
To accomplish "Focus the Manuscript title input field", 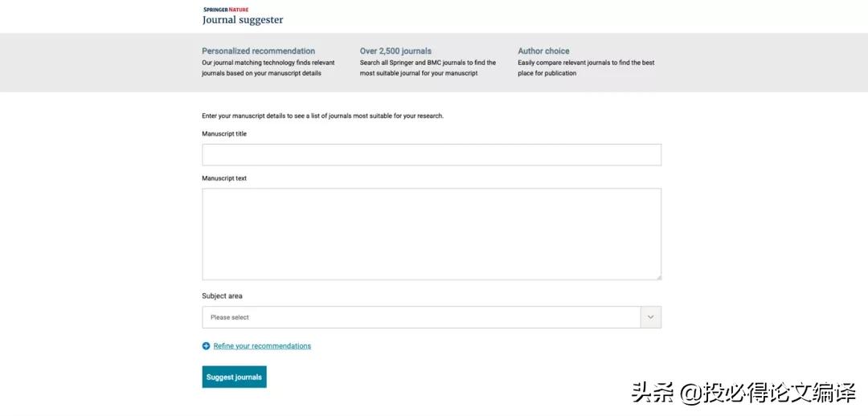I will [432, 155].
